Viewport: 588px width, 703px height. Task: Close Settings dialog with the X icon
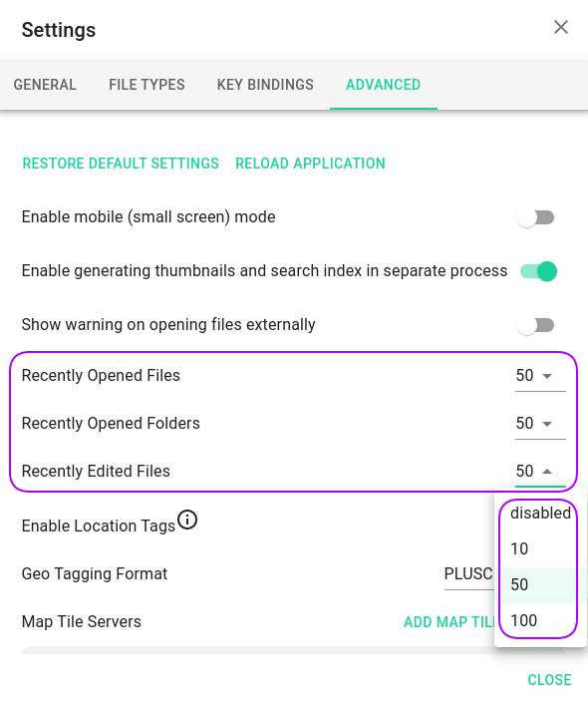pyautogui.click(x=561, y=27)
